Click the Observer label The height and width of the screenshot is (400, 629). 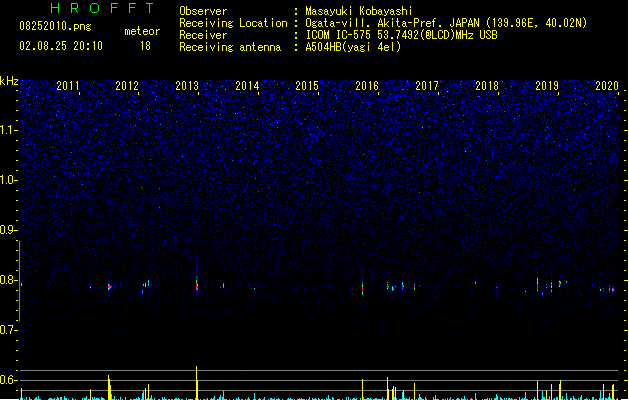(x=203, y=11)
